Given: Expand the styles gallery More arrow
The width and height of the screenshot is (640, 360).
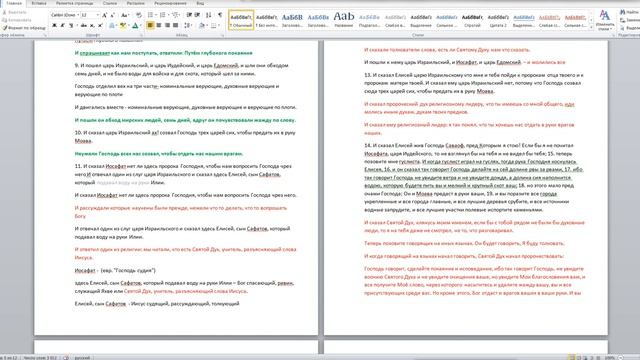Looking at the screenshot, I should click(x=591, y=27).
